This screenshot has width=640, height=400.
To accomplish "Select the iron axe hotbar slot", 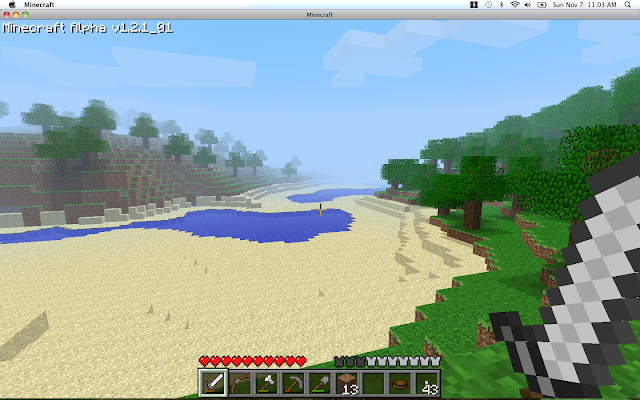I will (267, 384).
